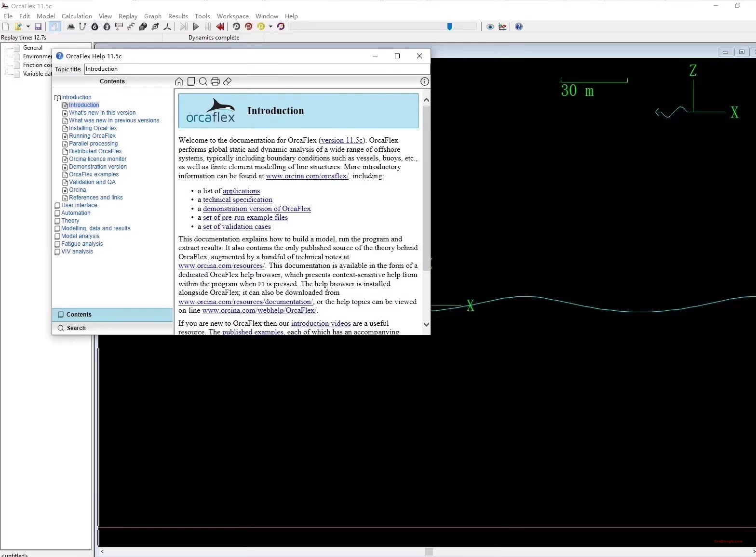
Task: Click the magnifier icon in help toolbar
Action: pyautogui.click(x=203, y=81)
